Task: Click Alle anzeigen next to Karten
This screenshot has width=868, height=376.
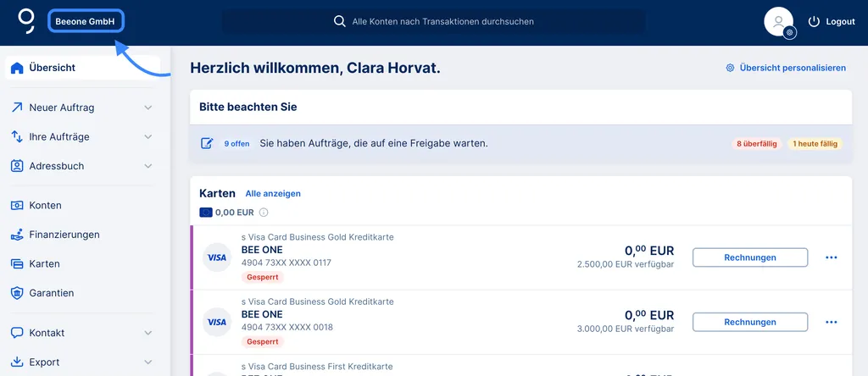Action: [x=273, y=194]
